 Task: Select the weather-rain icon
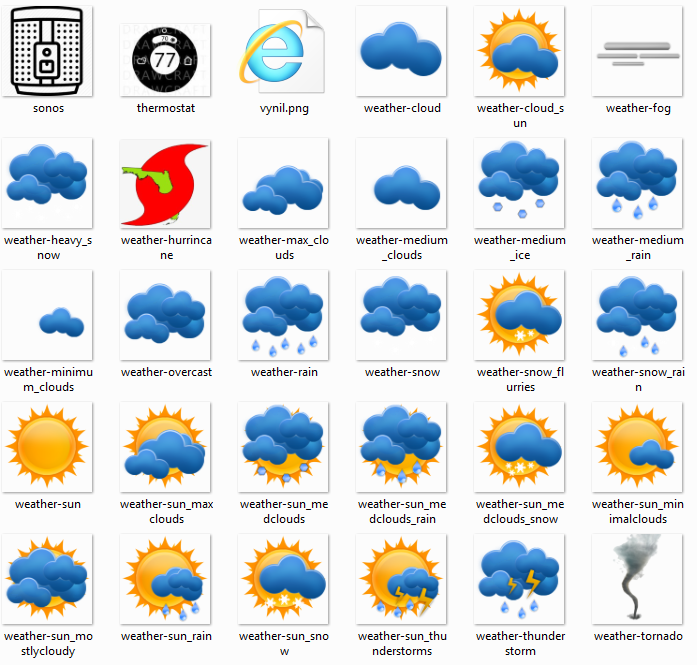283,315
